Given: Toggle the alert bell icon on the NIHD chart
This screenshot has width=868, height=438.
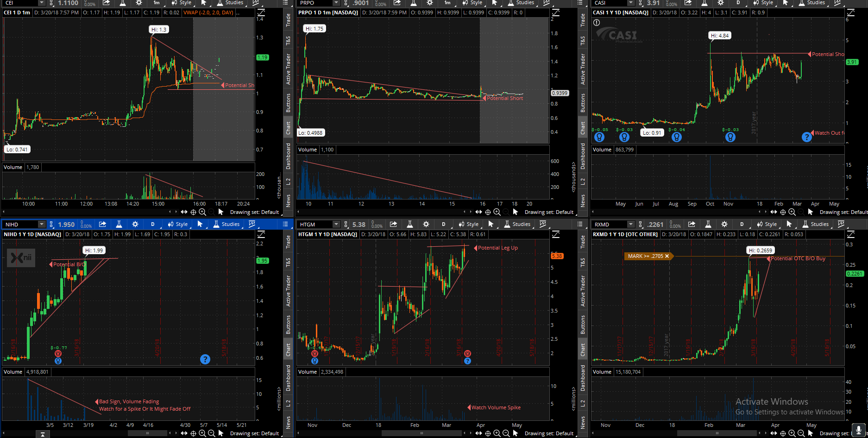Looking at the screenshot, I should pyautogui.click(x=58, y=353).
